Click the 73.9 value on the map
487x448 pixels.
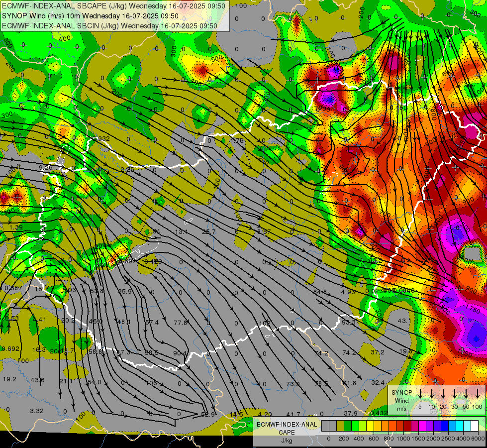(x=293, y=384)
